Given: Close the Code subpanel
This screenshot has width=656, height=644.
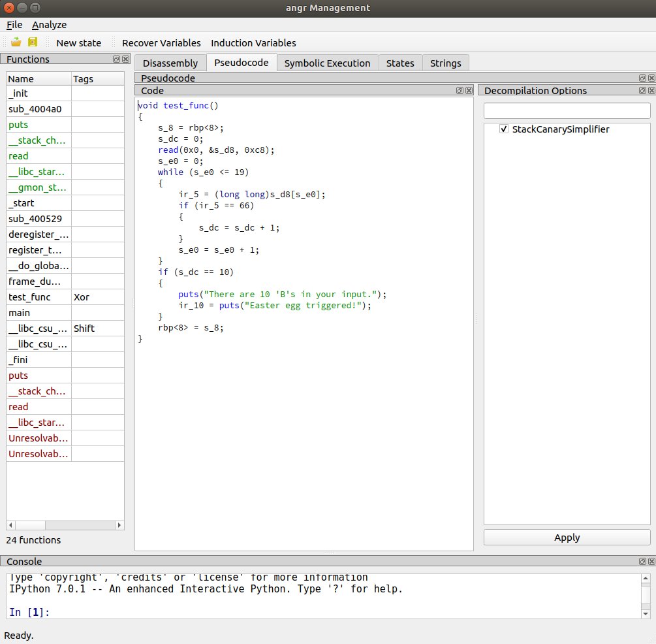Looking at the screenshot, I should point(469,90).
